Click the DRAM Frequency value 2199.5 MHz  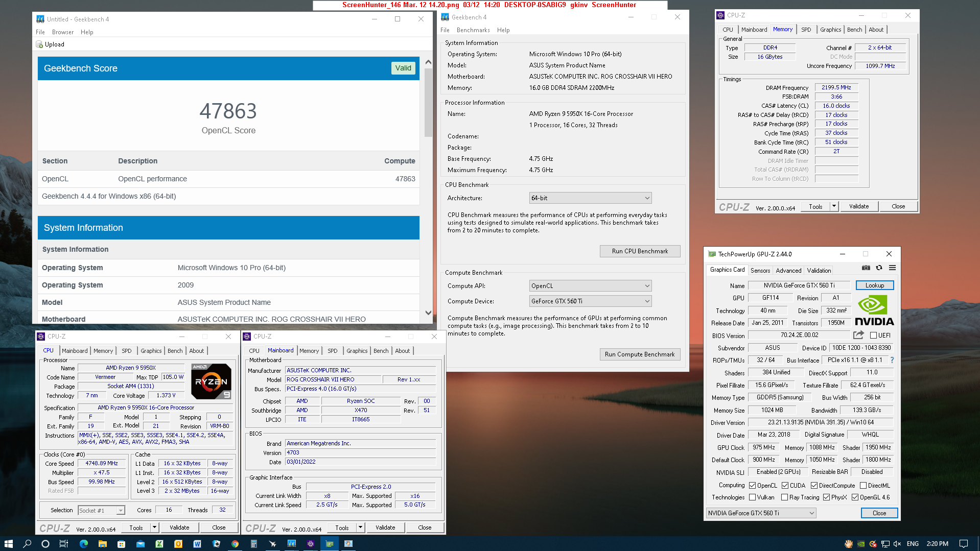(836, 87)
